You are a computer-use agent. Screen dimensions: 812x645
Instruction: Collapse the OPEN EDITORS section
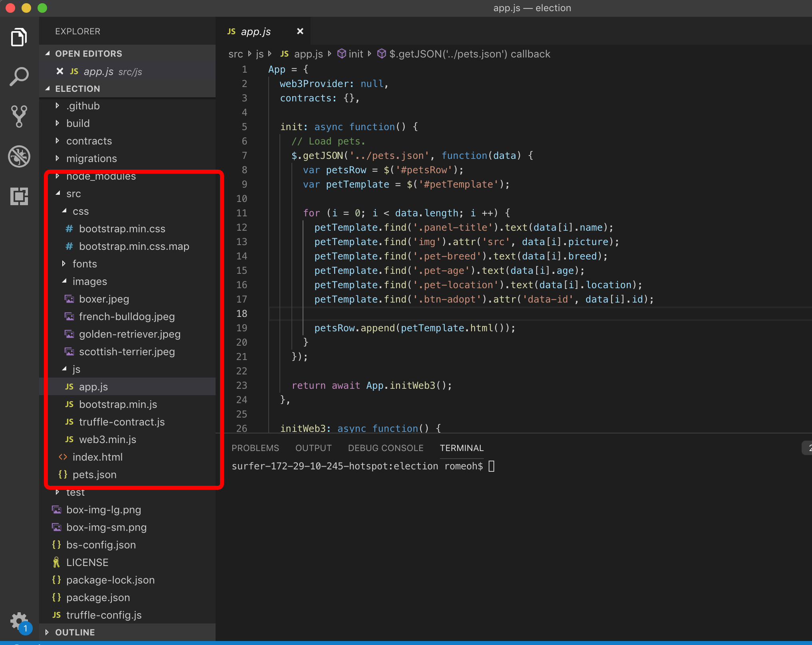click(x=88, y=53)
